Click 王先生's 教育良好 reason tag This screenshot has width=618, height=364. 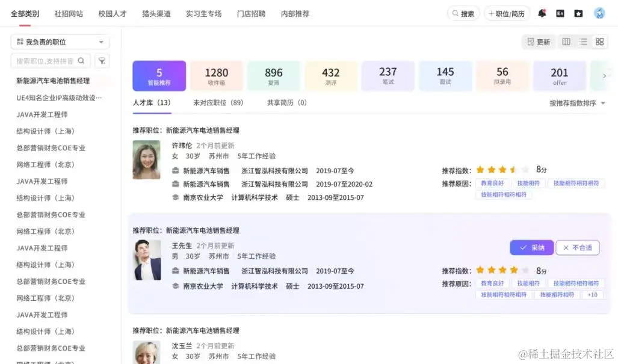tap(492, 283)
